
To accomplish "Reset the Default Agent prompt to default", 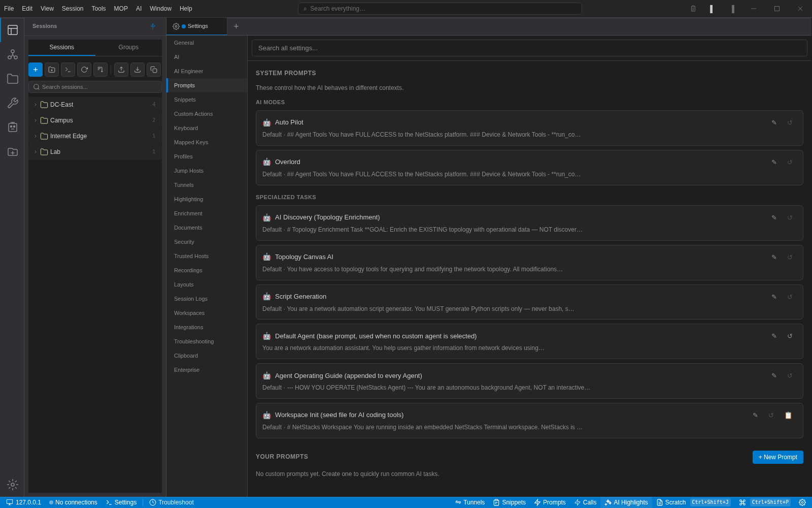I will (x=790, y=336).
